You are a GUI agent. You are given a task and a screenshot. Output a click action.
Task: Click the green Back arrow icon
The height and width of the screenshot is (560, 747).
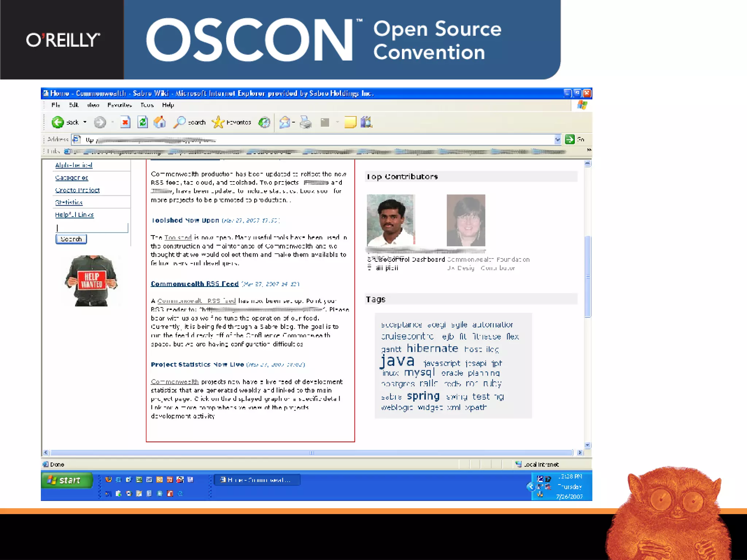click(x=58, y=122)
